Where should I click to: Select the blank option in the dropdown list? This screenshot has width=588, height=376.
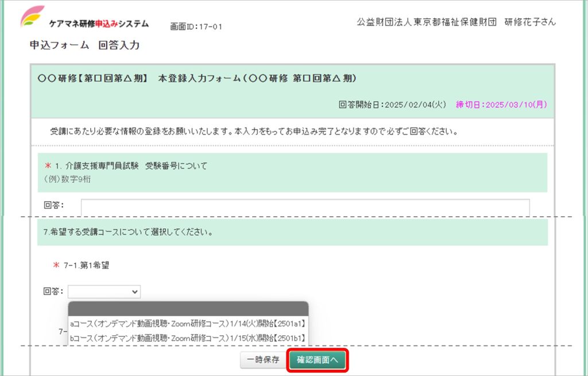pos(188,309)
